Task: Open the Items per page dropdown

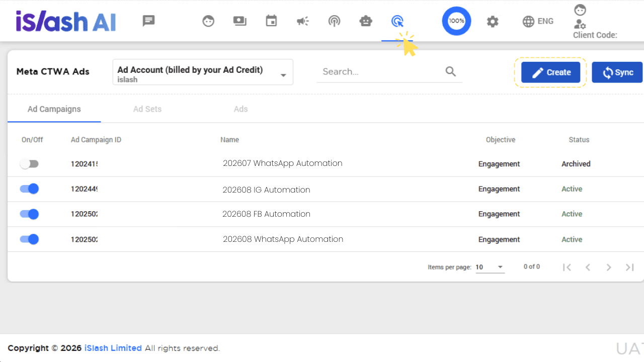Action: 490,267
